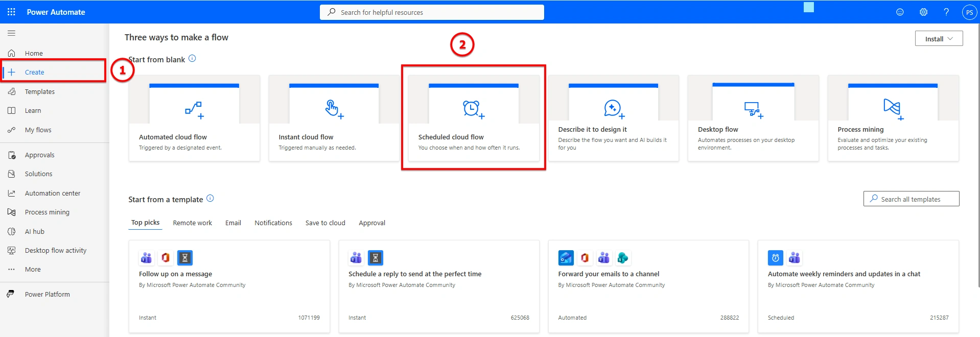Select the Instant cloud flow title

[x=306, y=137]
